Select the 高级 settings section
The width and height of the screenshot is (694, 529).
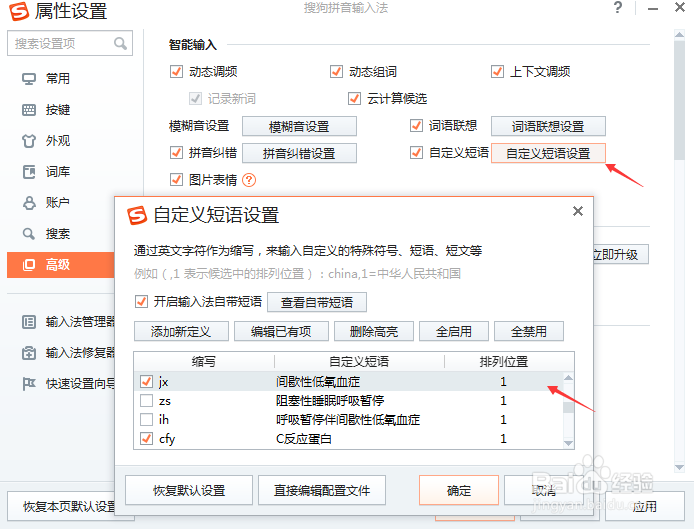[61, 265]
